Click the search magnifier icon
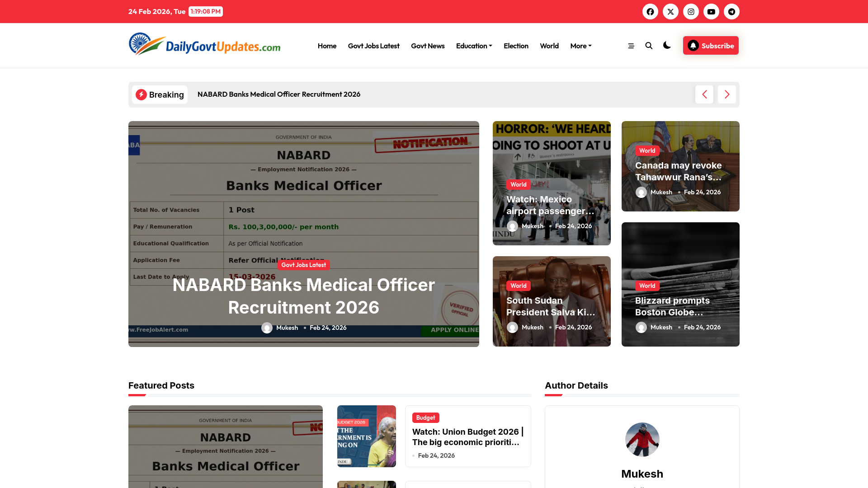 [x=649, y=46]
